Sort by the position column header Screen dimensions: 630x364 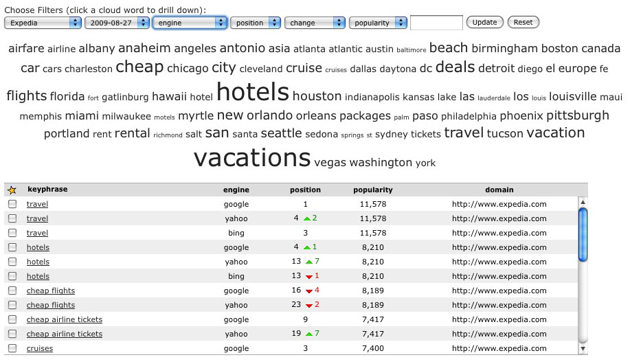tap(305, 190)
